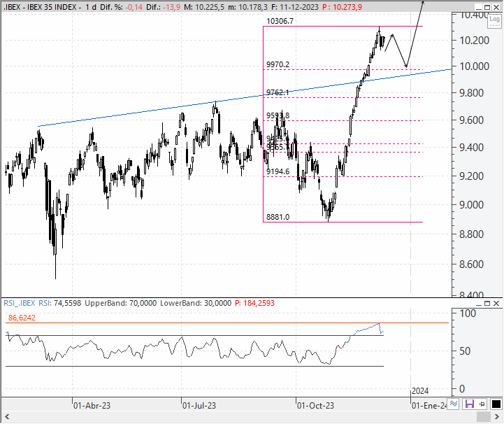The image size is (504, 424).
Task: Click the .IBEX - IBEX 35 INDEX title
Action: [x=40, y=7]
